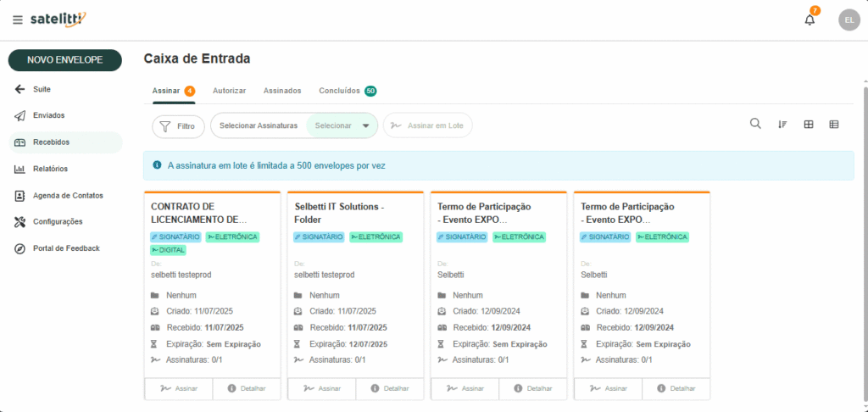868x412 pixels.
Task: Click Detalhar on CONTRATO DE LICENCIAMENTO card
Action: (246, 388)
